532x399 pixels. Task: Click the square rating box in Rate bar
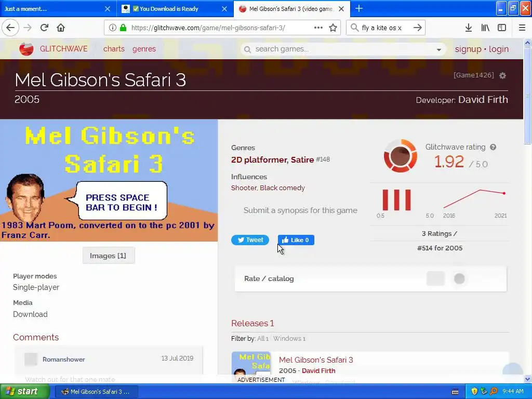pos(435,278)
